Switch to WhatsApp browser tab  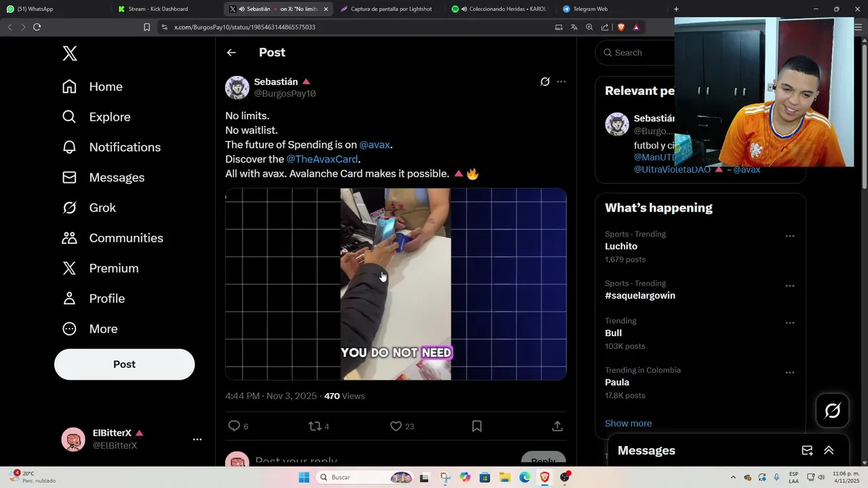54,9
